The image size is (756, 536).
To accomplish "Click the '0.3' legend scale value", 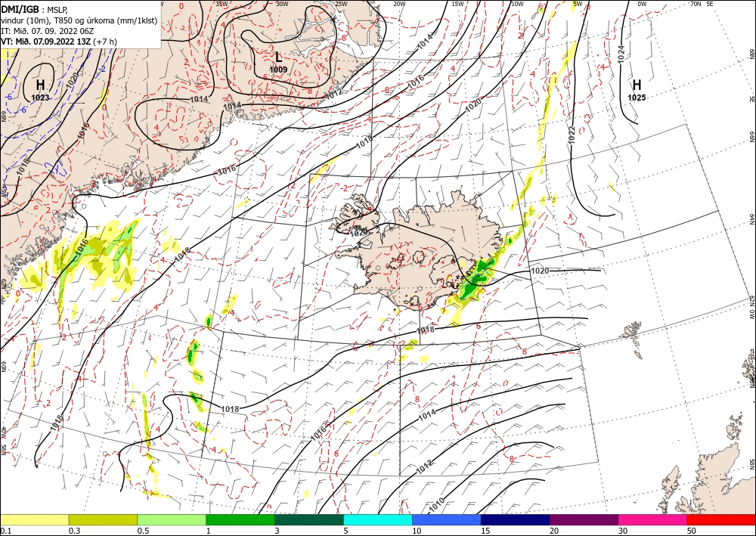I will tap(74, 531).
